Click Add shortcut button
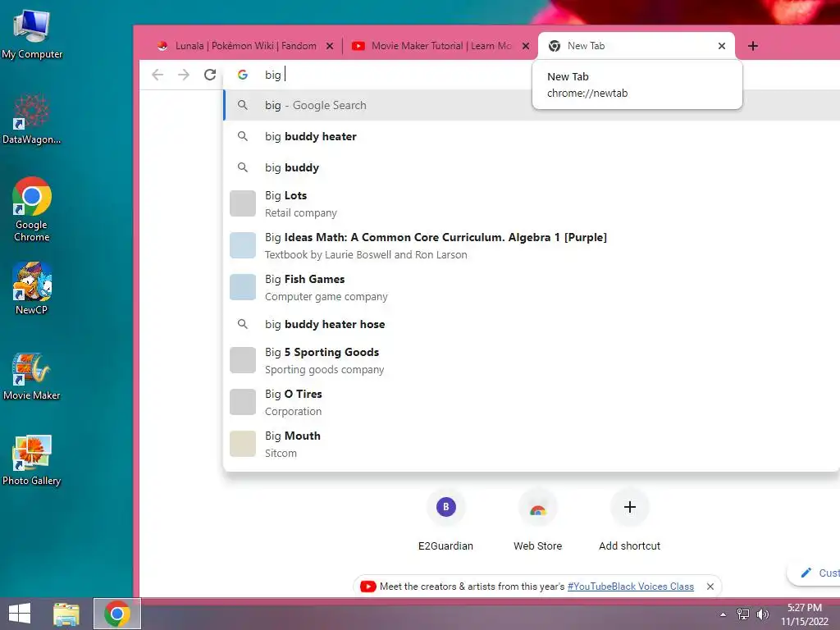This screenshot has width=840, height=630. [630, 519]
